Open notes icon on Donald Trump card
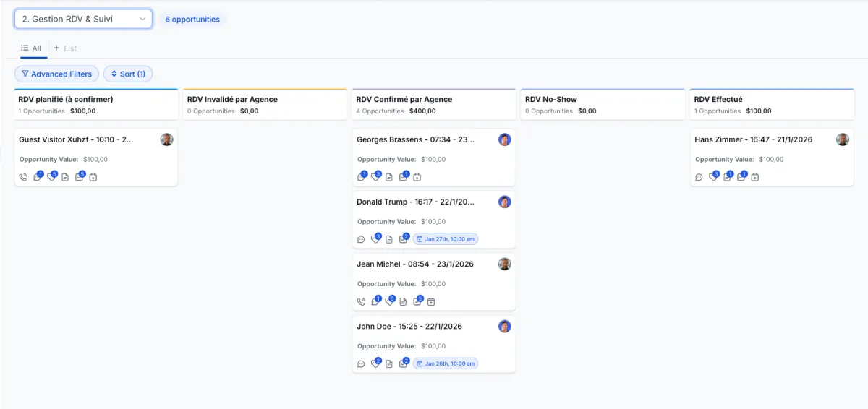Viewport: 868px width, 409px height. pyautogui.click(x=389, y=239)
